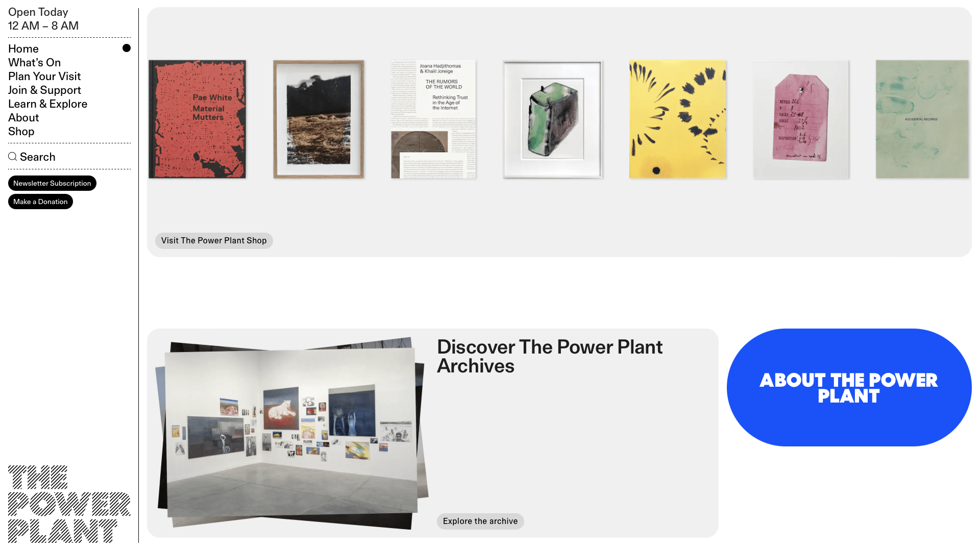Open Join & Support menu item
980x551 pixels.
(44, 90)
